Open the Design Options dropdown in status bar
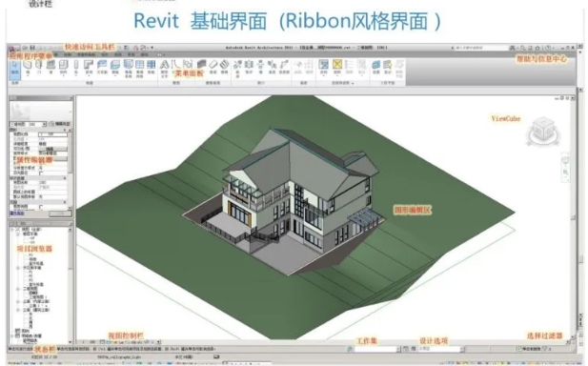The width and height of the screenshot is (588, 366). tap(462, 349)
